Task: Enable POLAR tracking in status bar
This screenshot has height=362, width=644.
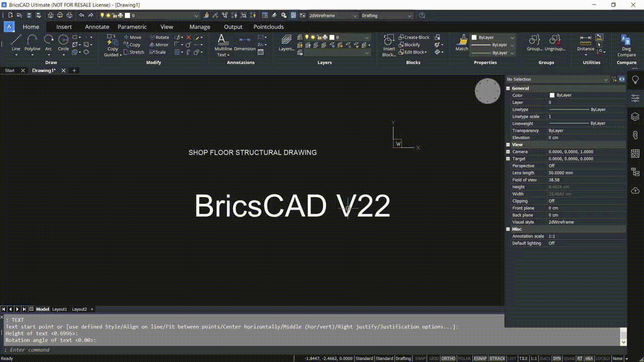Action: click(x=465, y=358)
